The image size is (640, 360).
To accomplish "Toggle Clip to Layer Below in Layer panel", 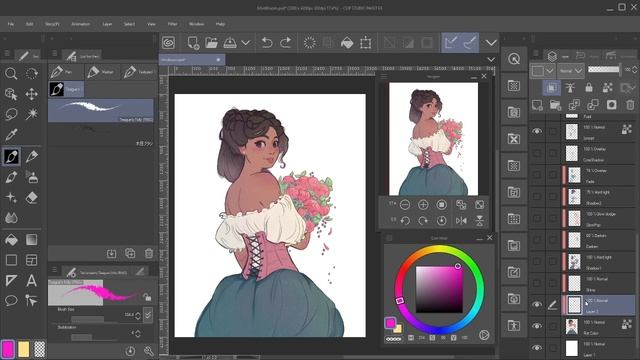I will [551, 87].
